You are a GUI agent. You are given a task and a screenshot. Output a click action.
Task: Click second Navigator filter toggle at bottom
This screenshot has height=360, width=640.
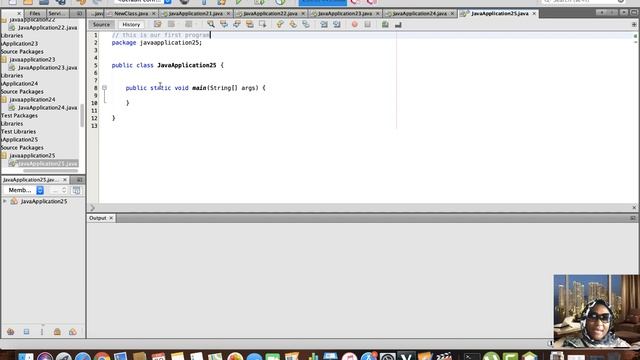(26, 332)
